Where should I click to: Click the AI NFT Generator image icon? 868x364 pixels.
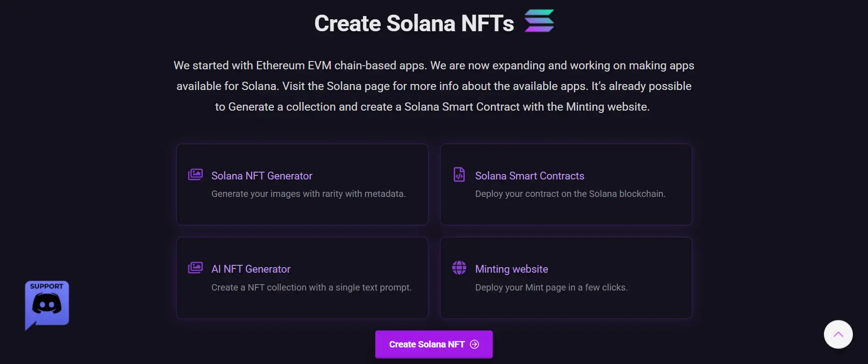point(195,268)
